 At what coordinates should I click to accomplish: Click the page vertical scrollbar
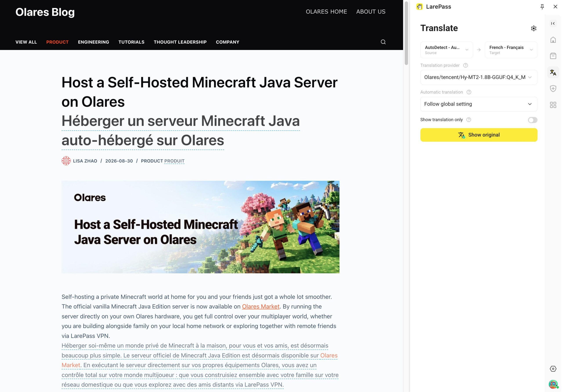pos(406,34)
